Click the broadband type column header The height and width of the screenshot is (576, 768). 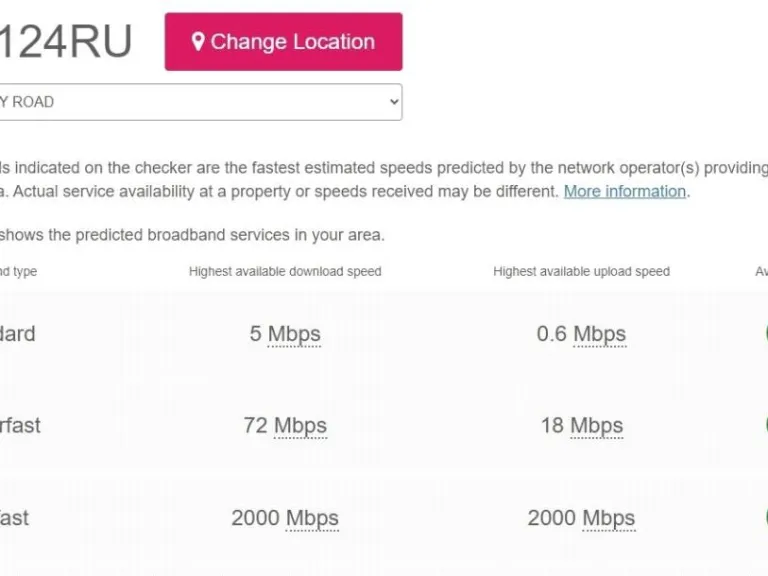click(x=18, y=271)
